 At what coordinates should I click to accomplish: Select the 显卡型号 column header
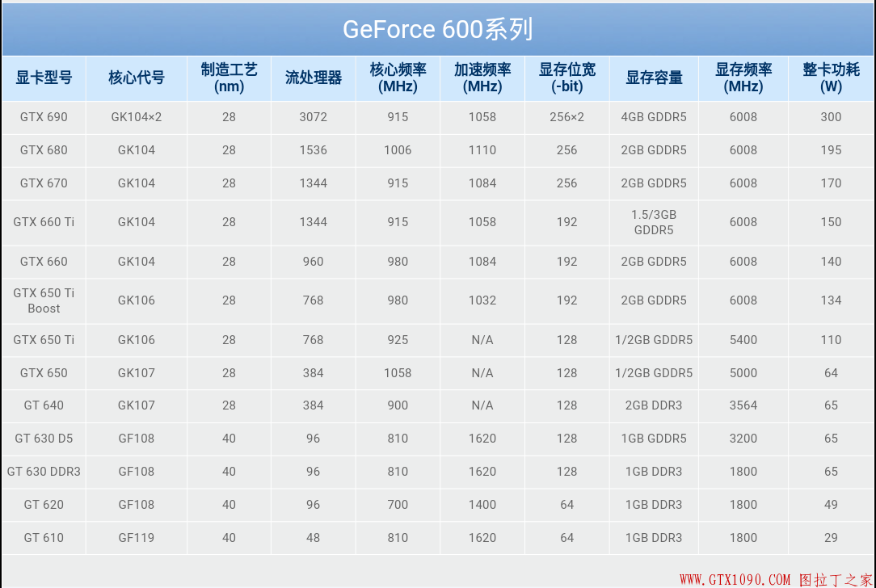[x=44, y=78]
